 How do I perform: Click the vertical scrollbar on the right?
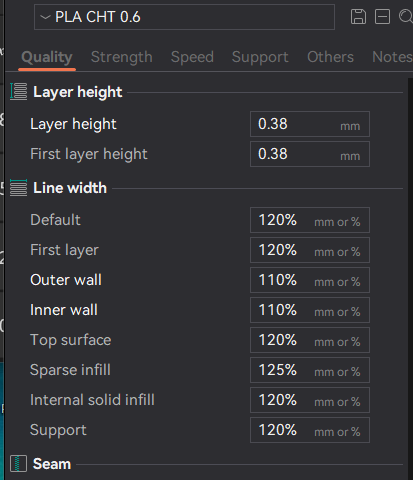click(410, 279)
